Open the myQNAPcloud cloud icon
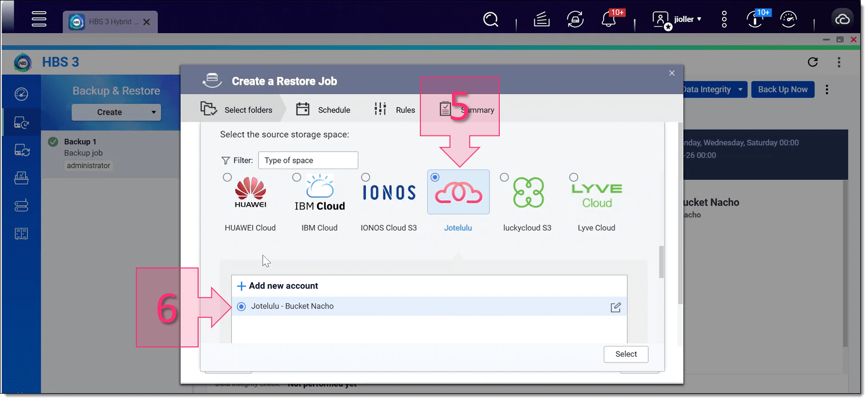 [x=843, y=19]
